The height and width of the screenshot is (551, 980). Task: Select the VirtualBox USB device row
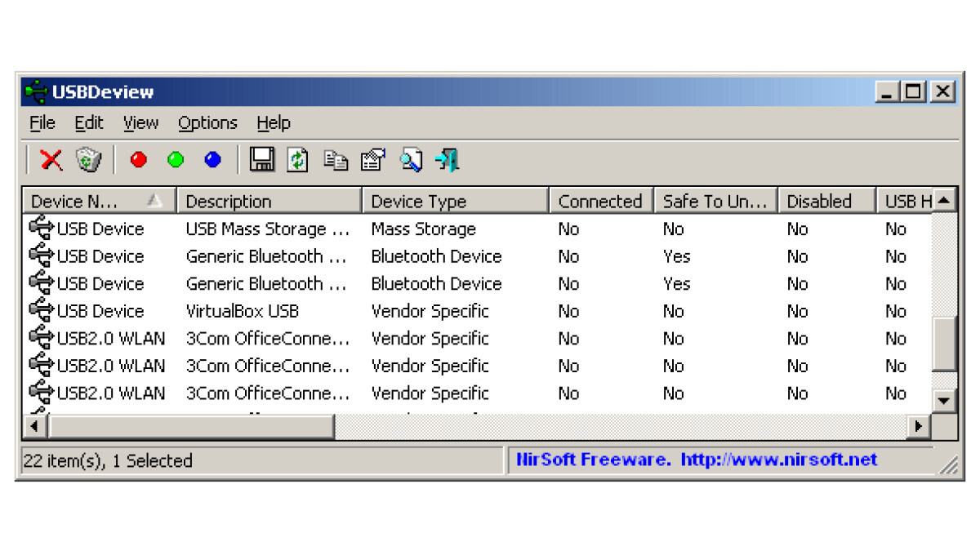pos(243,311)
